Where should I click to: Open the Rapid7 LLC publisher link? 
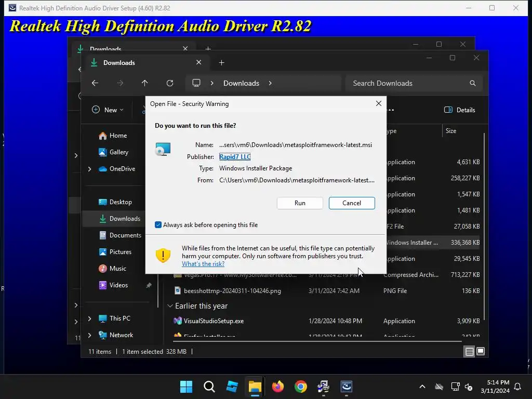[x=235, y=157]
